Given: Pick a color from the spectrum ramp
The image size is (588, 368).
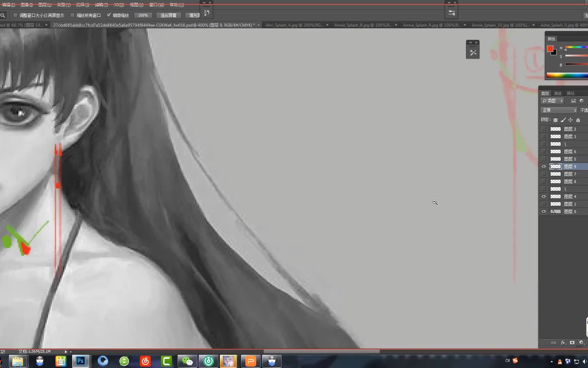Looking at the screenshot, I should click(x=567, y=75).
